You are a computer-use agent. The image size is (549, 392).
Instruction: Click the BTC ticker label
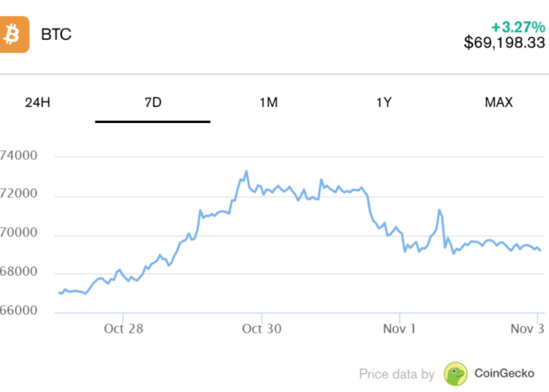click(56, 34)
